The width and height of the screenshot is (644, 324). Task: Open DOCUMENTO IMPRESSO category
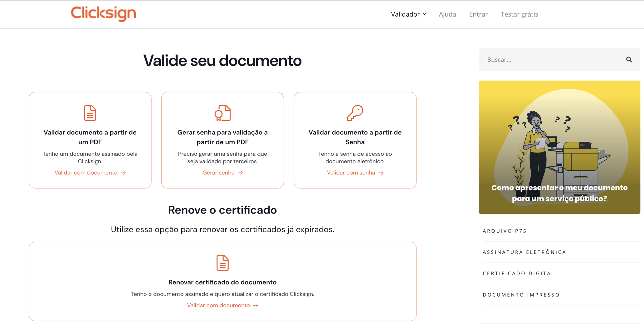pyautogui.click(x=521, y=294)
